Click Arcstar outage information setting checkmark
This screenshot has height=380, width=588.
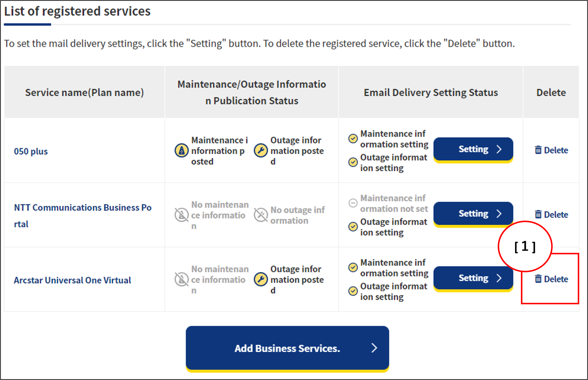click(x=353, y=291)
